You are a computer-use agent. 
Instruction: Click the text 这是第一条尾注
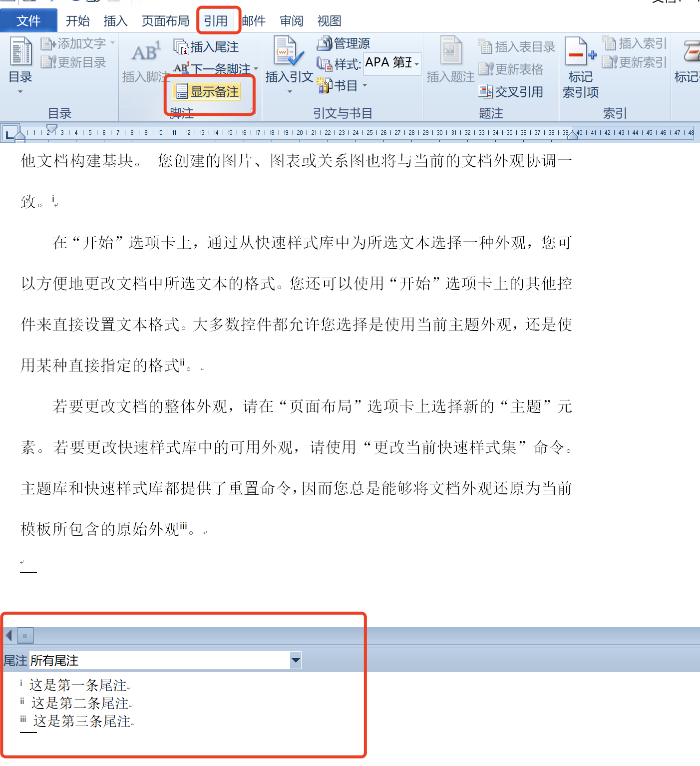click(77, 685)
